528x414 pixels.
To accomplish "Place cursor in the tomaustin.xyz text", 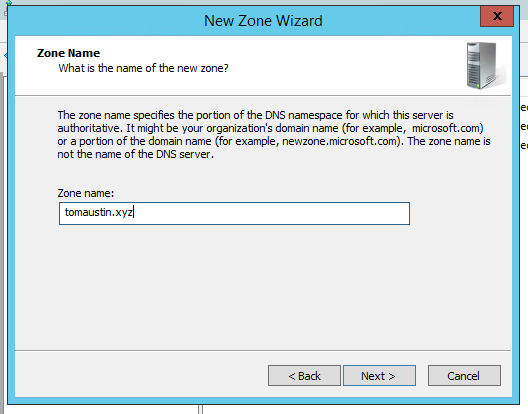I will pyautogui.click(x=99, y=213).
